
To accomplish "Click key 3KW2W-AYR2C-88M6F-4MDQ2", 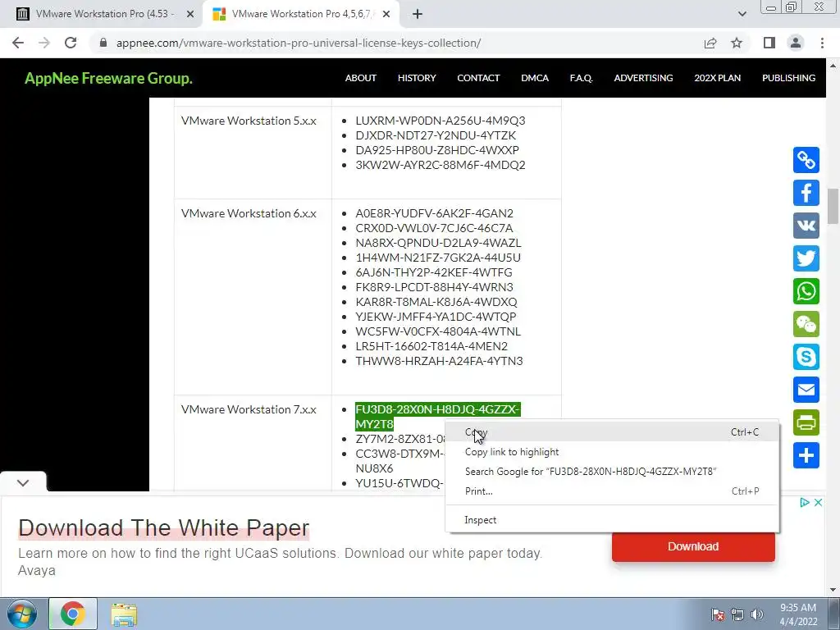I will [x=441, y=165].
